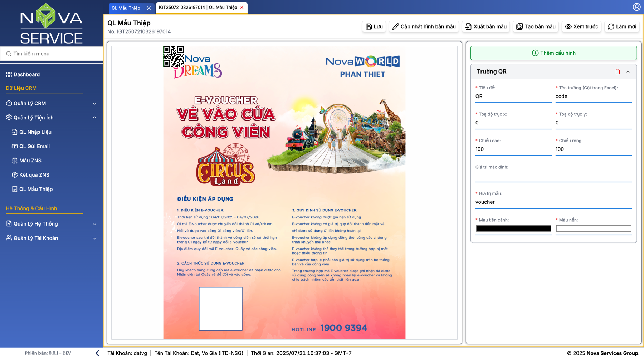Click the sidebar collapse arrow in footer
Image resolution: width=644 pixels, height=359 pixels.
coord(97,353)
